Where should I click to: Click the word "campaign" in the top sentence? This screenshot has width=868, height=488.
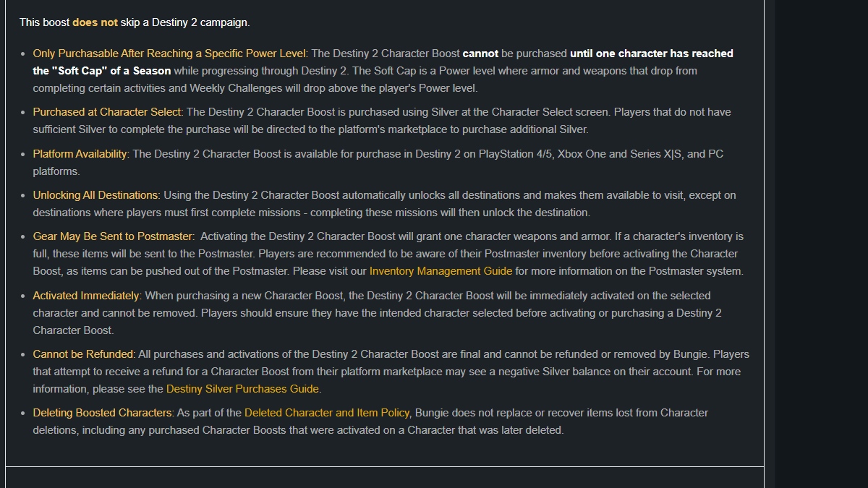224,22
